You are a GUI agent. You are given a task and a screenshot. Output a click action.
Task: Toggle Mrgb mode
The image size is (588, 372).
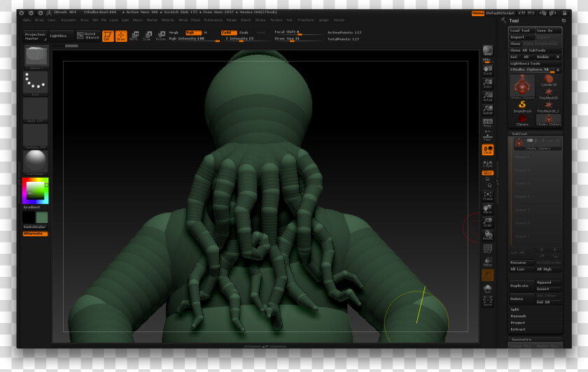tap(174, 33)
